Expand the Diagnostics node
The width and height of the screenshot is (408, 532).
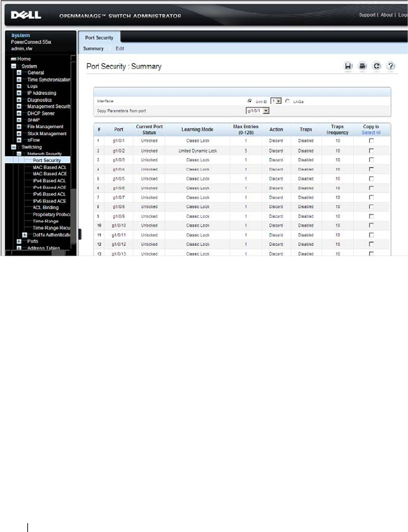pyautogui.click(x=19, y=100)
